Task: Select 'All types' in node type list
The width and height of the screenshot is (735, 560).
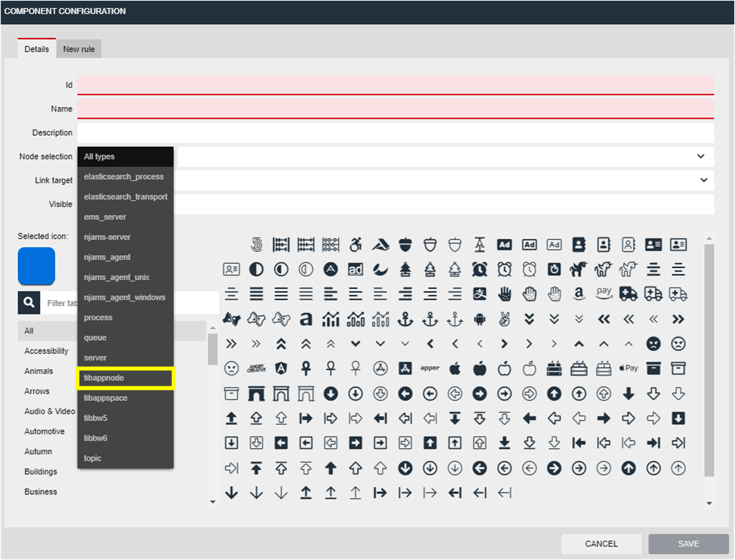Action: click(125, 157)
